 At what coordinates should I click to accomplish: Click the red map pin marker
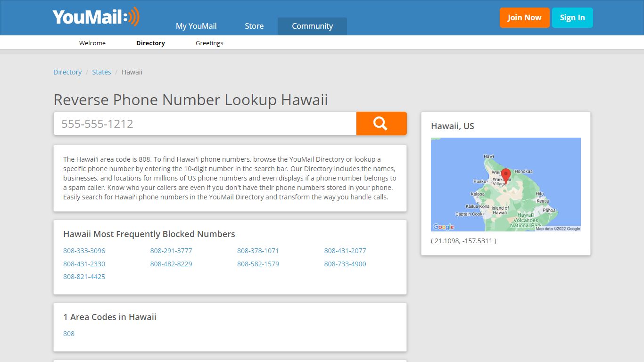506,176
